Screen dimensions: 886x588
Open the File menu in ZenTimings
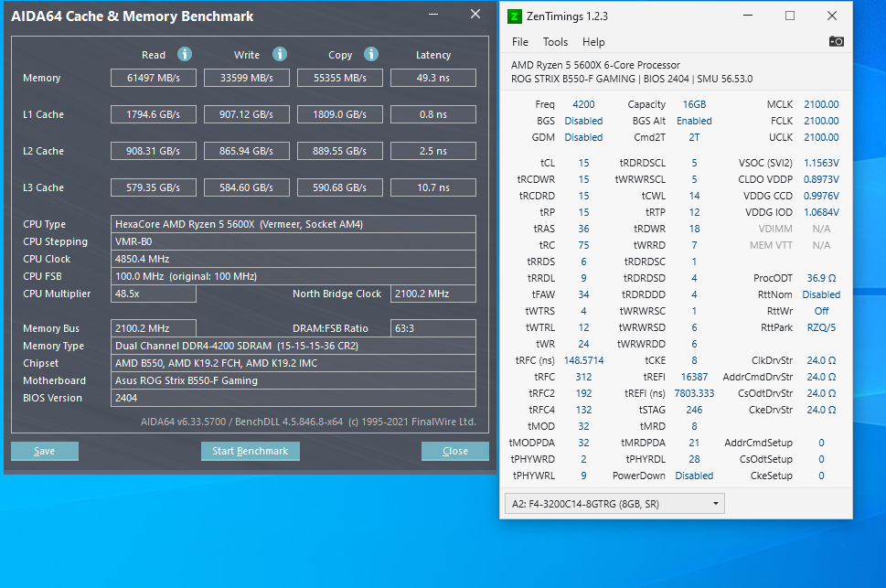pyautogui.click(x=518, y=42)
